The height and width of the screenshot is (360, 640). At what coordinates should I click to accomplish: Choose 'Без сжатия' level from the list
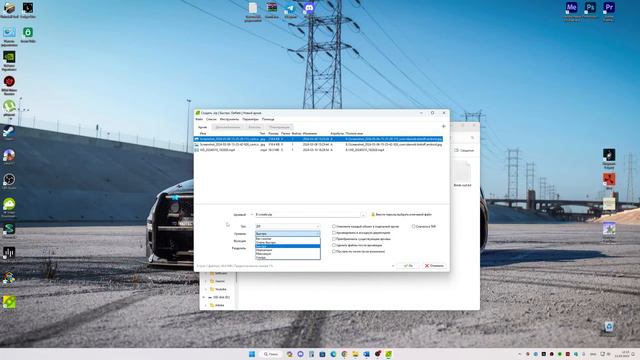(x=287, y=239)
